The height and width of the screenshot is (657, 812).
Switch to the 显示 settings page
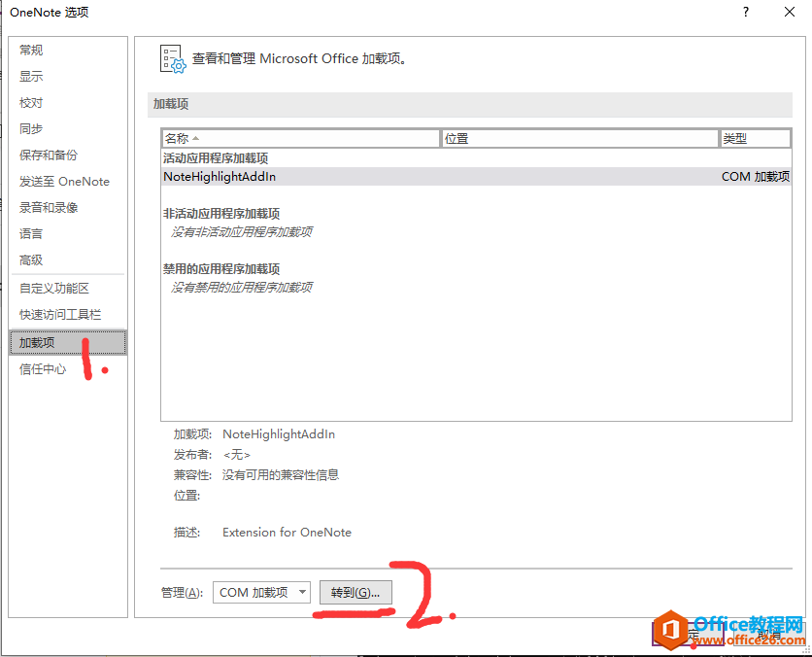29,76
